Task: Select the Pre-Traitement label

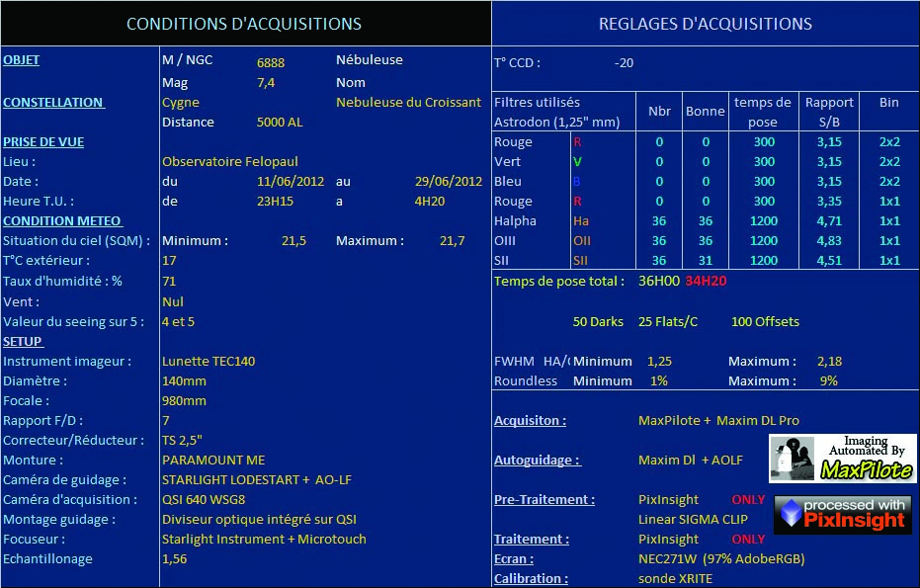Action: tap(544, 499)
